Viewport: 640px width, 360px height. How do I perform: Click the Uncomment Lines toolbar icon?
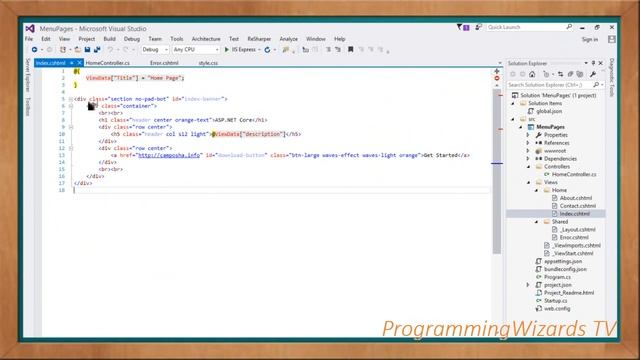point(338,49)
